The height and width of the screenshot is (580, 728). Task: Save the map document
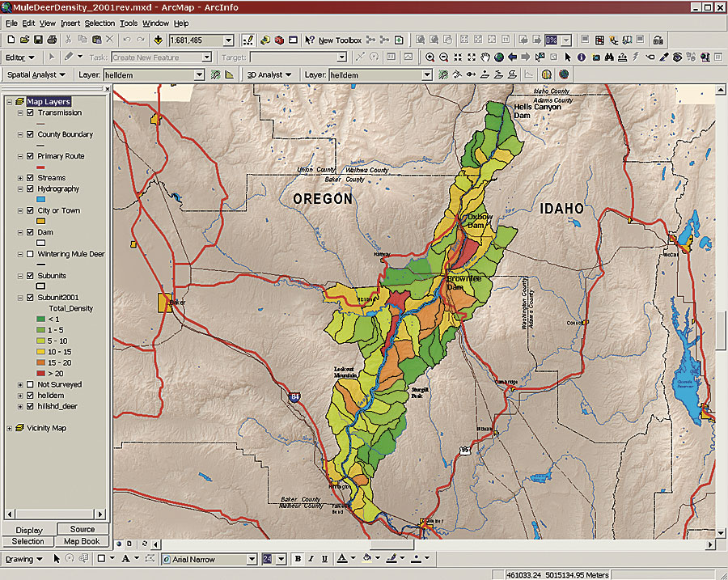tap(37, 40)
